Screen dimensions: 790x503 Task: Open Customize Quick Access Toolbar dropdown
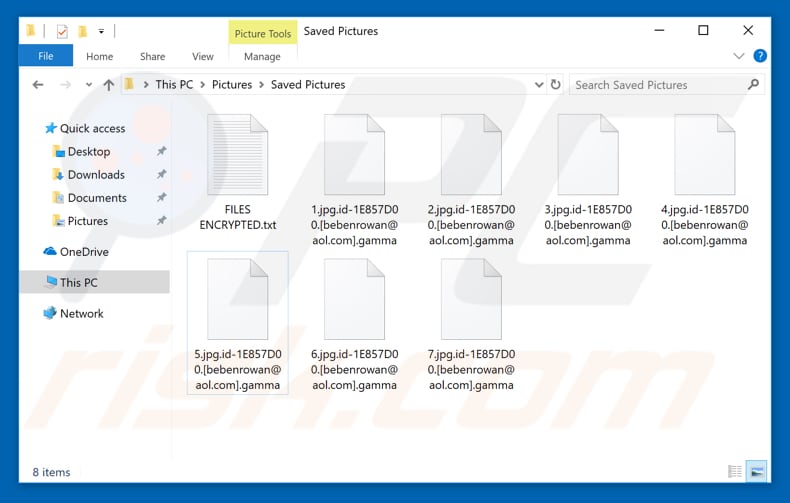click(x=102, y=31)
